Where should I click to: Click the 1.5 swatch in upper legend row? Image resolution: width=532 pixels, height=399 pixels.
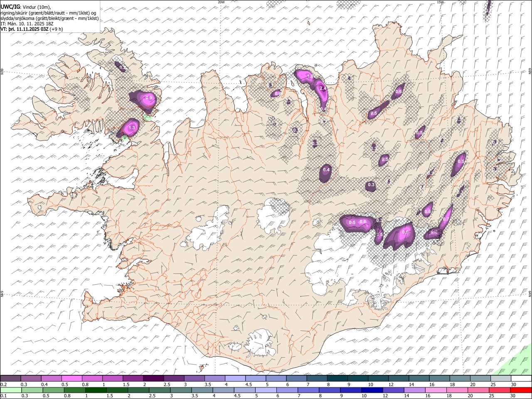(133, 378)
